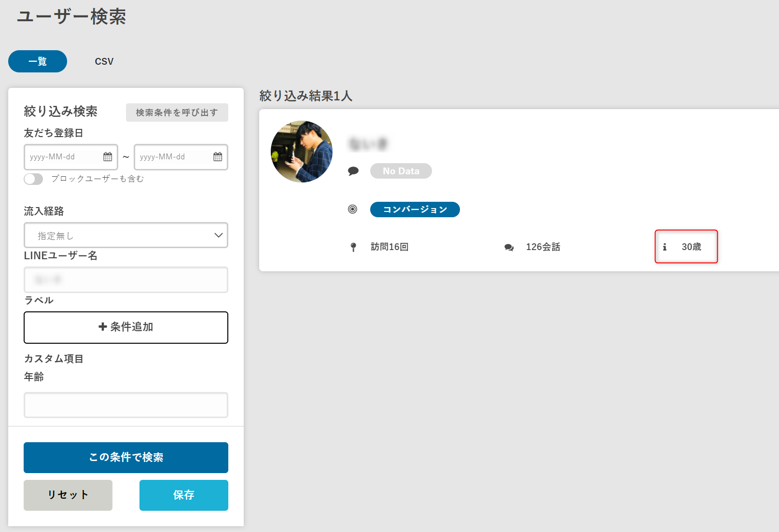Switch to the CSV tab
Viewport: 779px width, 532px height.
[104, 61]
